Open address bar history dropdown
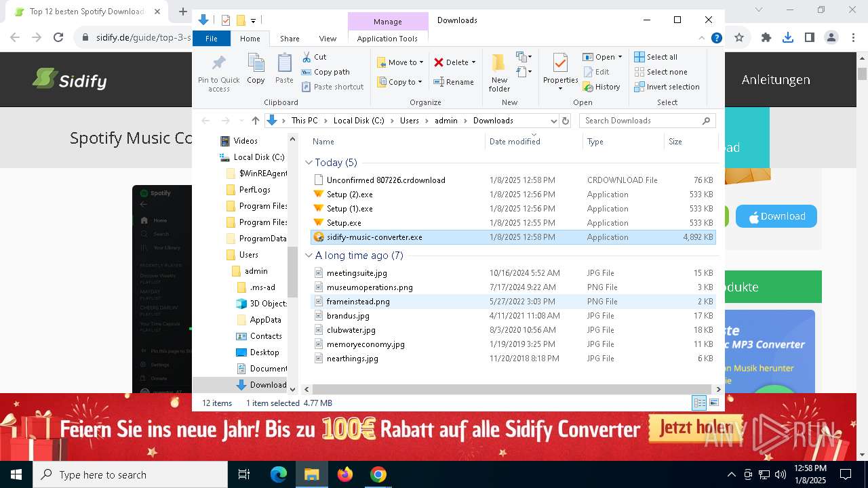 (x=553, y=121)
